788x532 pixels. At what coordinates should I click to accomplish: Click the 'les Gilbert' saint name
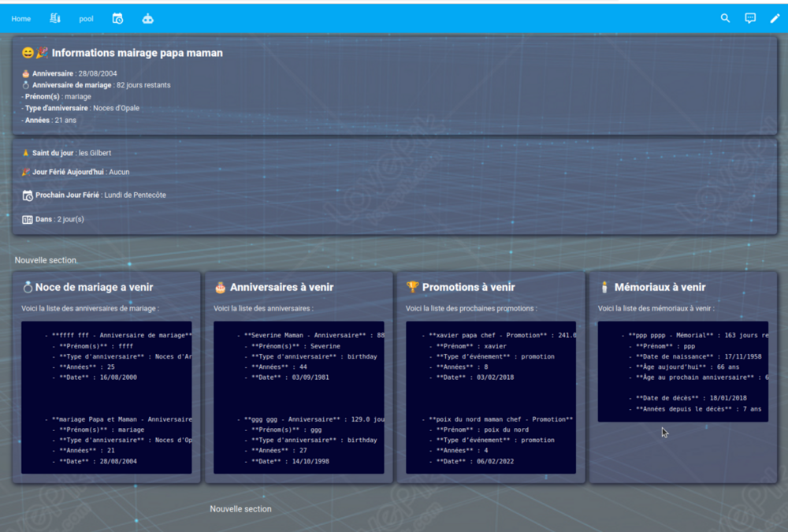coord(95,153)
